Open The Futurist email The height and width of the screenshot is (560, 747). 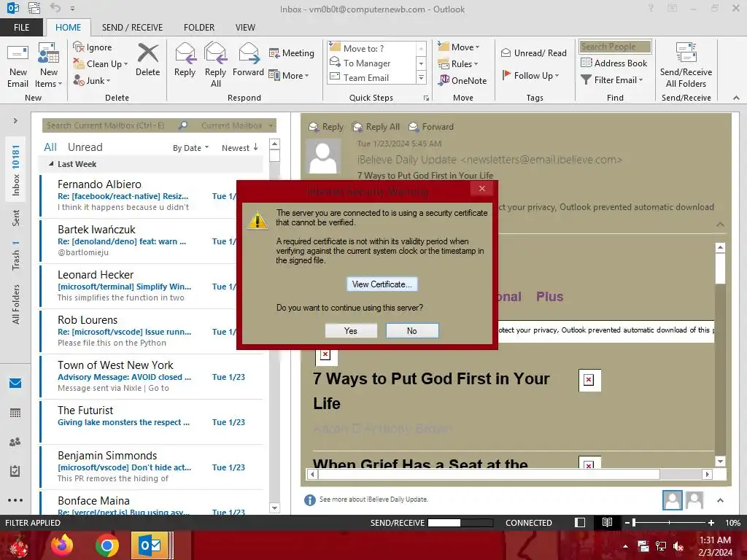click(152, 421)
